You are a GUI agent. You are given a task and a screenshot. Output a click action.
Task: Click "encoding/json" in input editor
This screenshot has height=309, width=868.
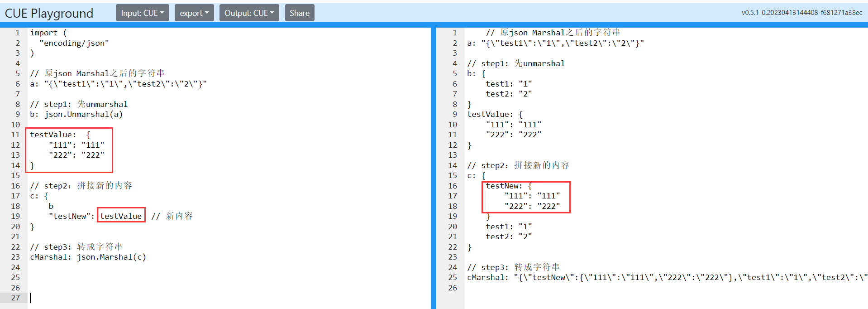tap(74, 43)
